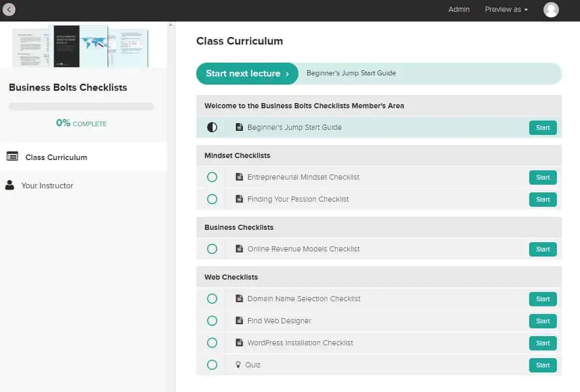The width and height of the screenshot is (580, 392).
Task: Open the profile avatar in the top bar
Action: pyautogui.click(x=551, y=9)
